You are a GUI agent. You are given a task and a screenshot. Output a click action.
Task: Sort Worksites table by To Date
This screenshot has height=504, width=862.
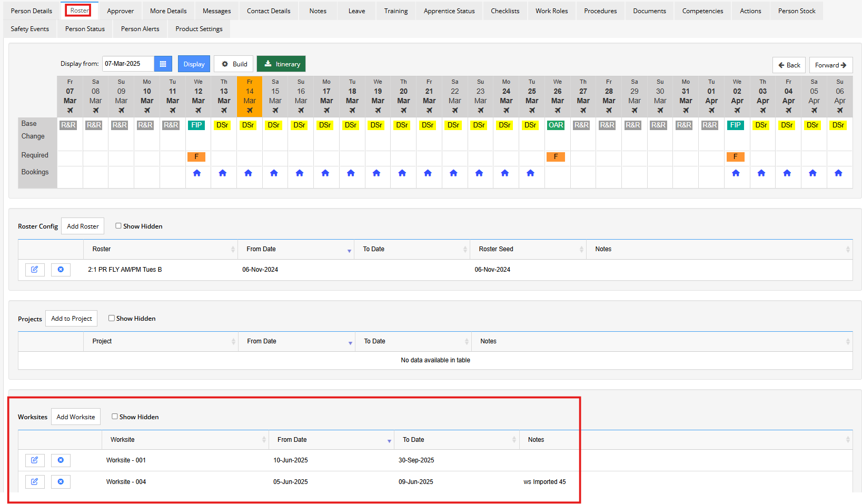pyautogui.click(x=457, y=440)
